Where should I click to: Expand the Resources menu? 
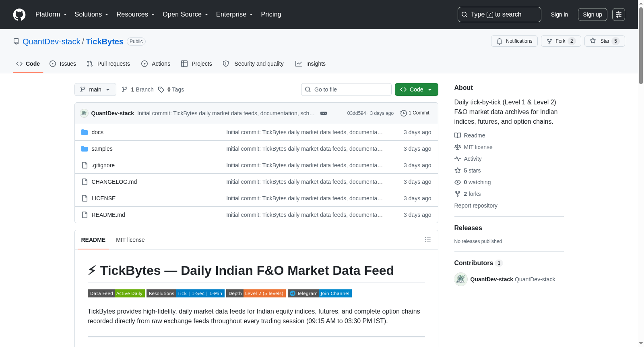[136, 15]
